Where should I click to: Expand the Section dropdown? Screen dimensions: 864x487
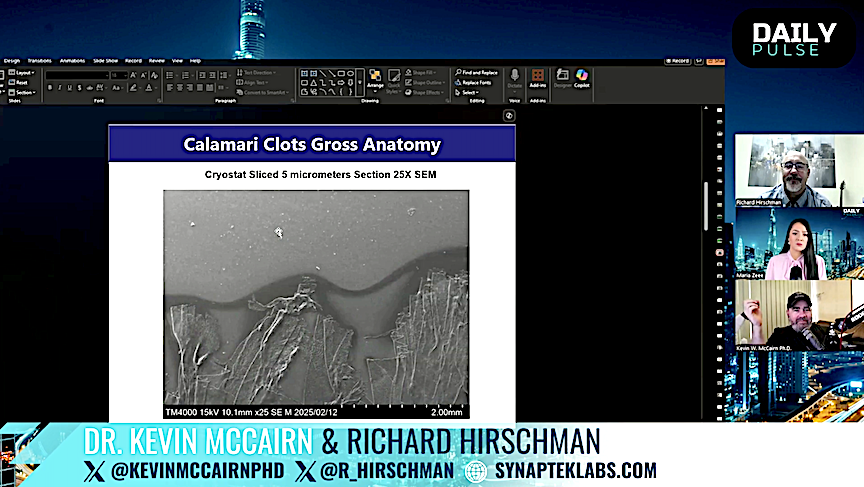pyautogui.click(x=24, y=92)
